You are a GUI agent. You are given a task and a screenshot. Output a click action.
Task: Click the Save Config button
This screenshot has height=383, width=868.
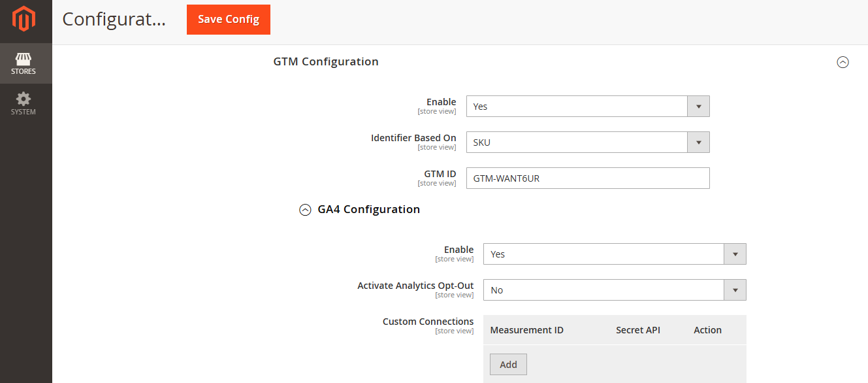point(228,20)
